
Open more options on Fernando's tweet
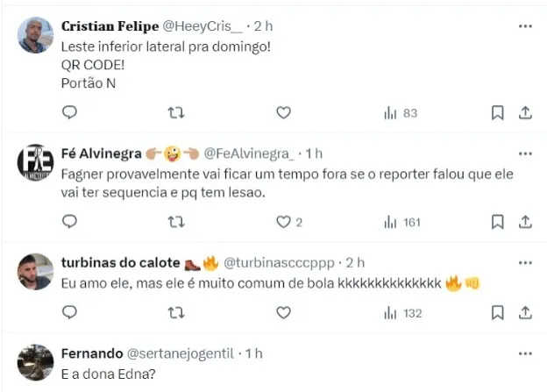click(x=525, y=353)
